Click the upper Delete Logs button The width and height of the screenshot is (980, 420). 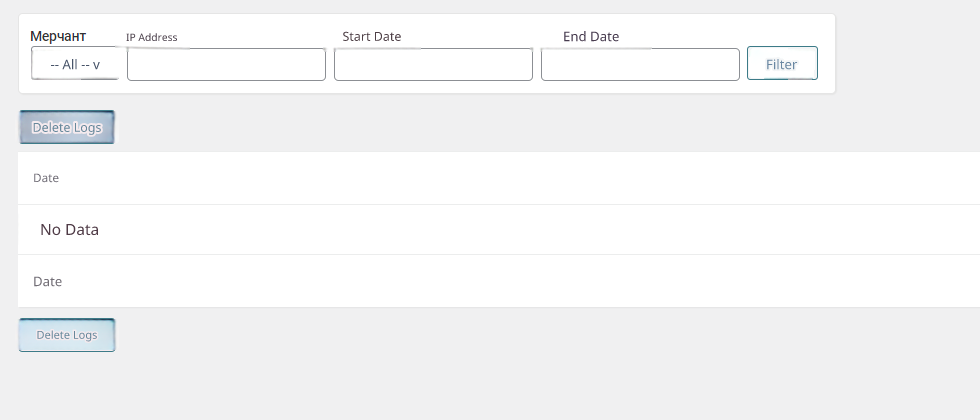67,127
